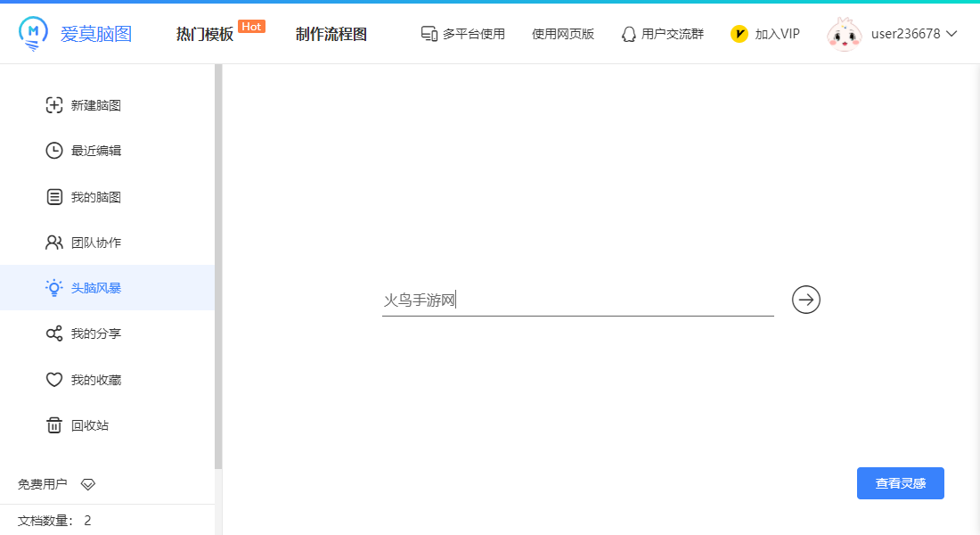
Task: Click the 用户交流群 link
Action: point(673,34)
